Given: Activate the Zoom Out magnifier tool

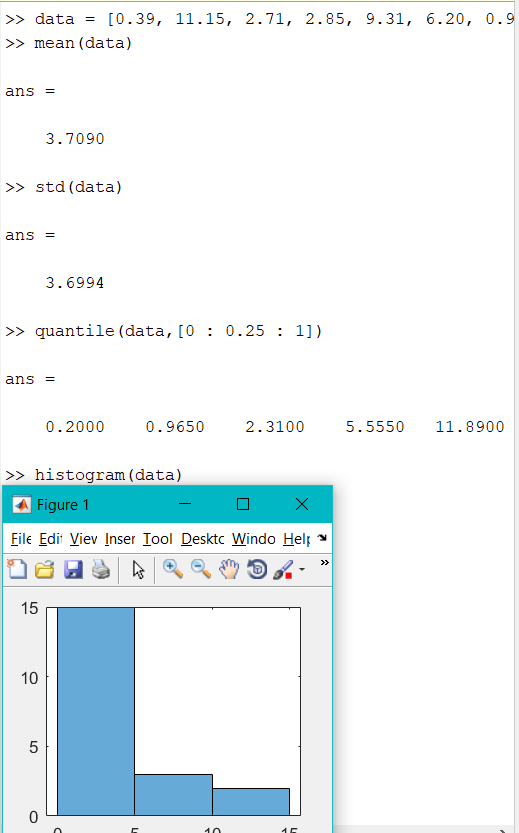Looking at the screenshot, I should click(x=201, y=569).
